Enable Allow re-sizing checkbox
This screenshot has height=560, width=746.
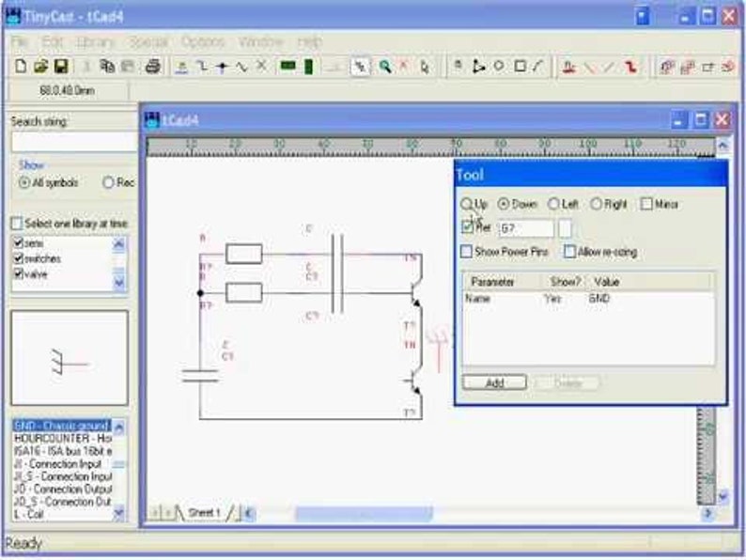coord(569,251)
